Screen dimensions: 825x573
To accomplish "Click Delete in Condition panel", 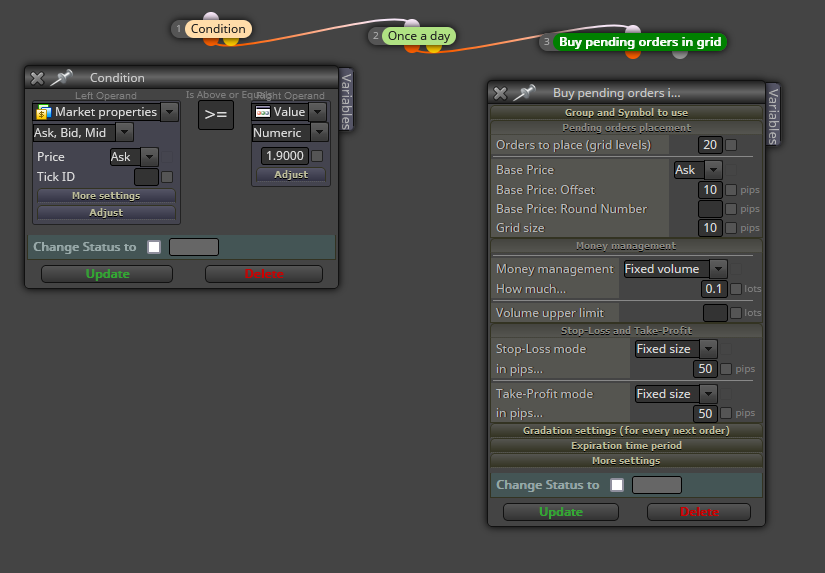I will (264, 274).
